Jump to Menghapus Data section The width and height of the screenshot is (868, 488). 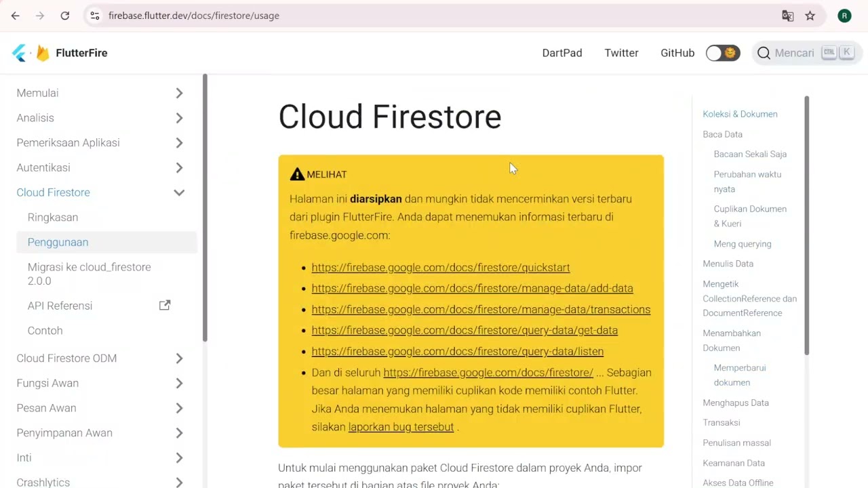point(736,403)
